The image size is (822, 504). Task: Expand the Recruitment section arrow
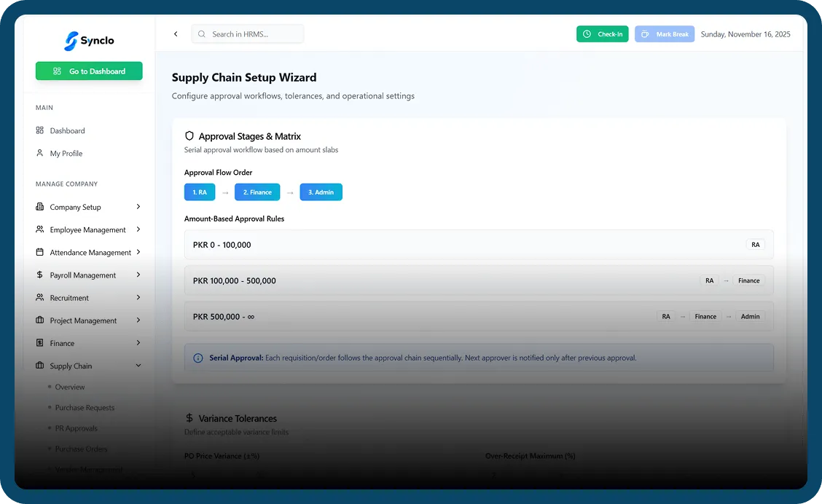coord(138,298)
